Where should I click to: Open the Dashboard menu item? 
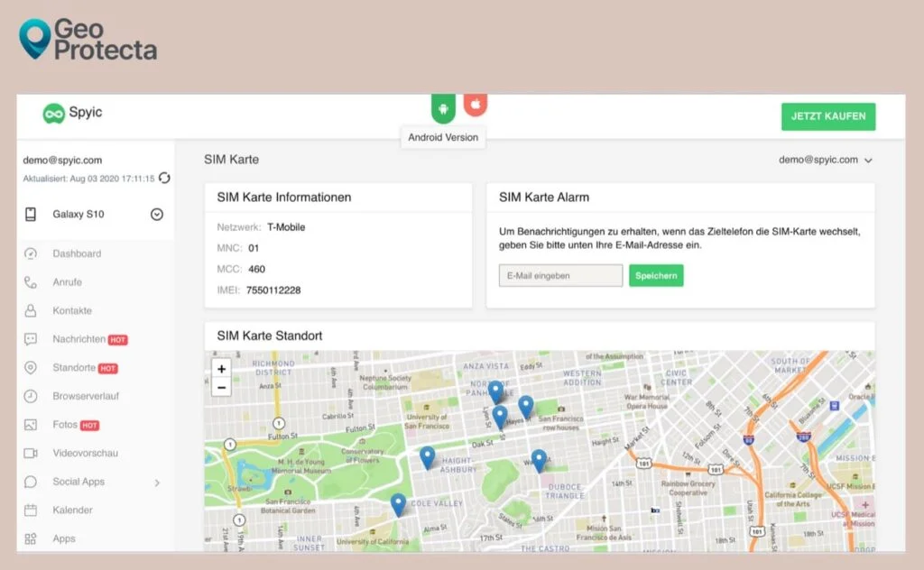(77, 253)
